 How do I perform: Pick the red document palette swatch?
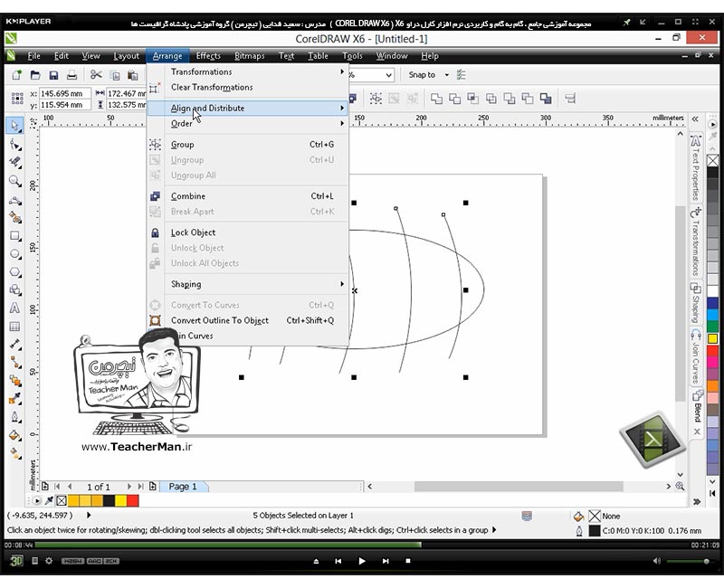tap(132, 500)
